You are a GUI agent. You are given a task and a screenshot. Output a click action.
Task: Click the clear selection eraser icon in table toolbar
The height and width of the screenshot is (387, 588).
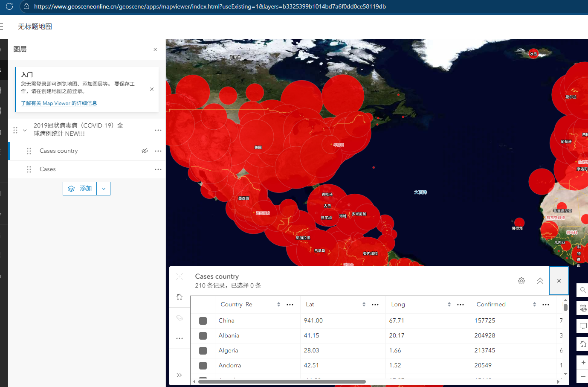180,317
